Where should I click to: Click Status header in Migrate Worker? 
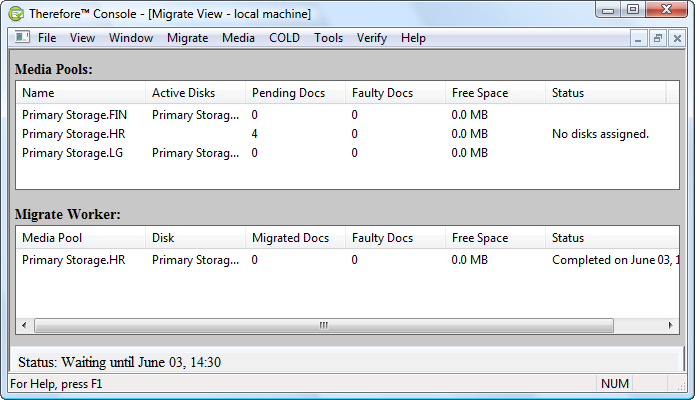(612, 238)
